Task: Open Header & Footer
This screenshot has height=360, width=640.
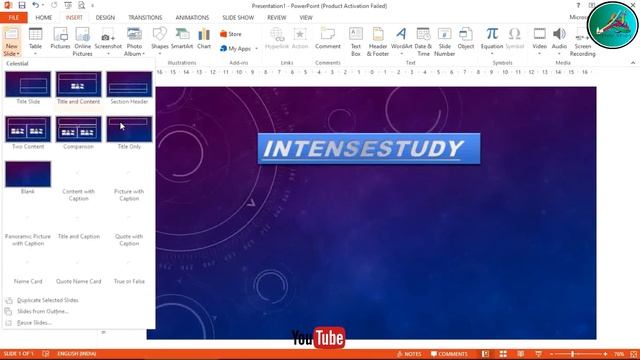Action: pyautogui.click(x=378, y=41)
